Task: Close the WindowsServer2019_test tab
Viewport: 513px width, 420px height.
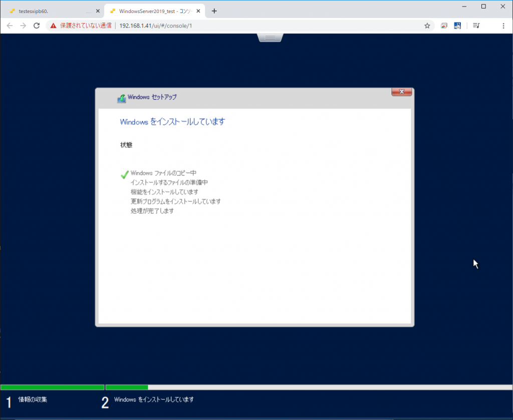Action: pyautogui.click(x=198, y=11)
